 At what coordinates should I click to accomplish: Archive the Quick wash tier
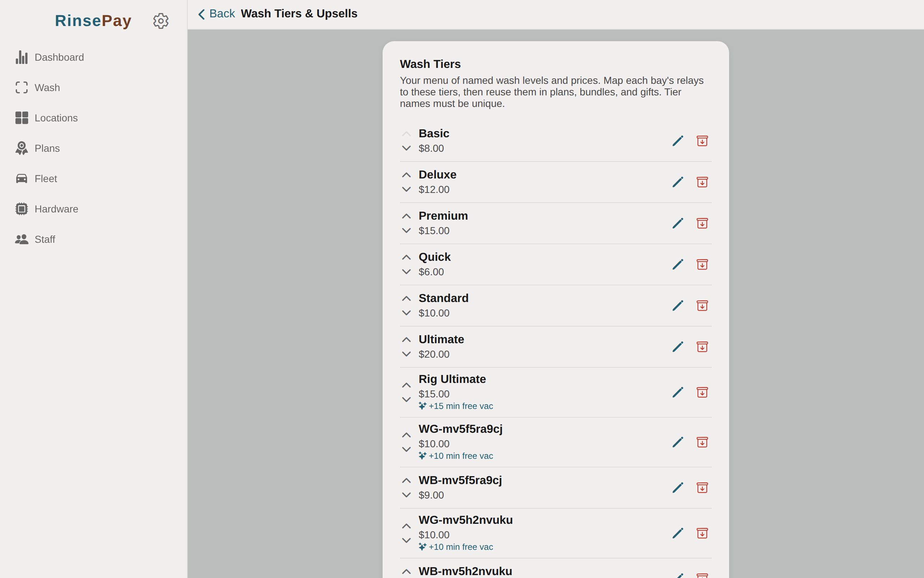click(702, 264)
